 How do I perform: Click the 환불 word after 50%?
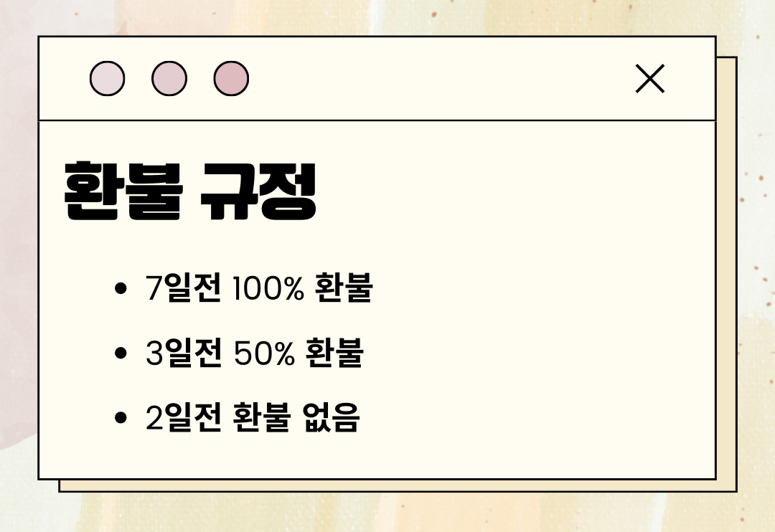coord(334,352)
